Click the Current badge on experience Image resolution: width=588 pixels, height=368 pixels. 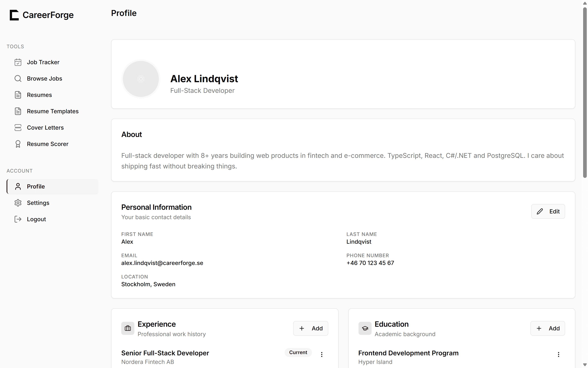click(x=298, y=352)
